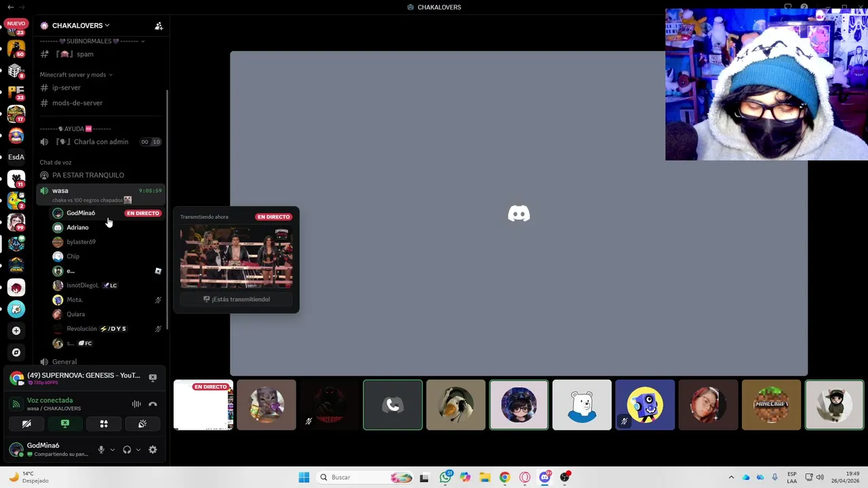Open the Discover servers compass icon
This screenshot has height=488, width=868.
[x=16, y=352]
